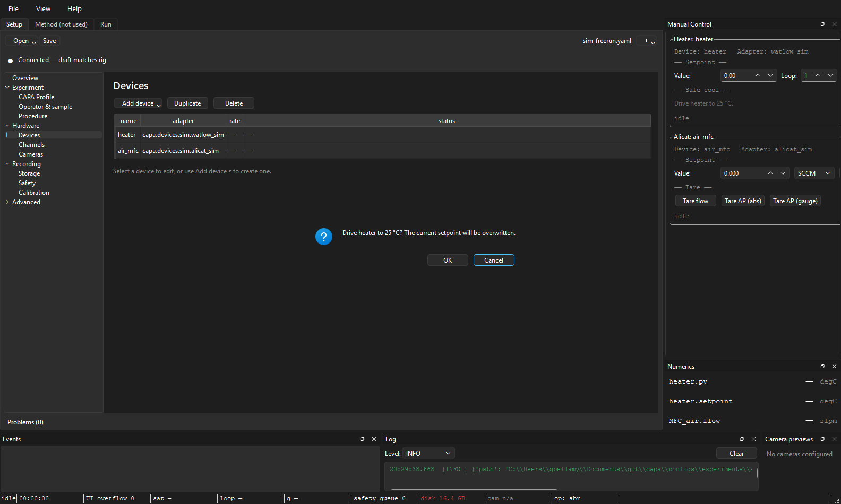
Task: Increase heater setpoint value
Action: click(758, 76)
